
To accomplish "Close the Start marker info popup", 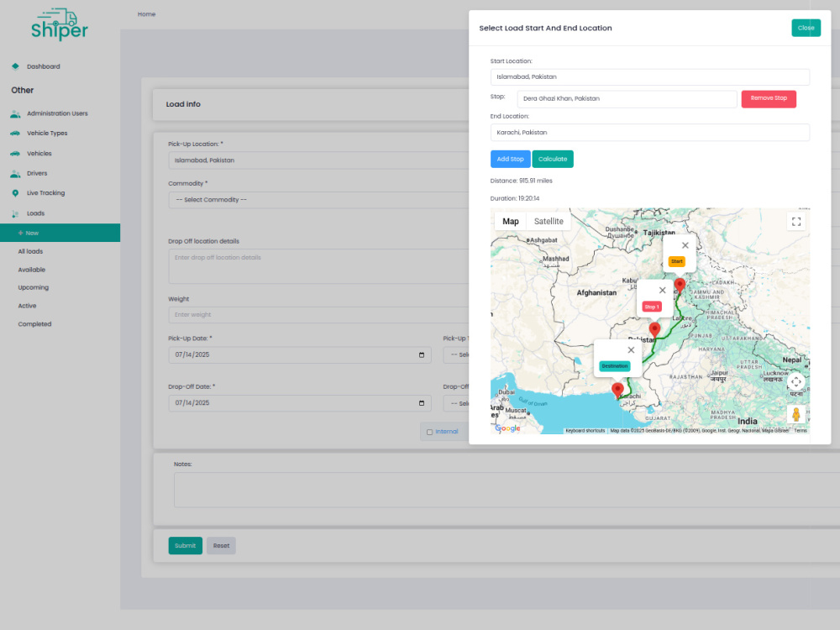I will [x=685, y=245].
